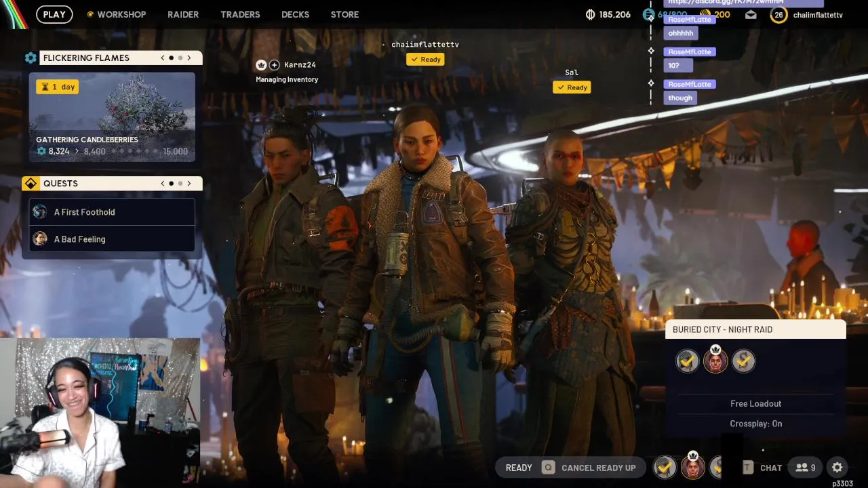Click the coin currency icon beside 185,206

point(590,14)
